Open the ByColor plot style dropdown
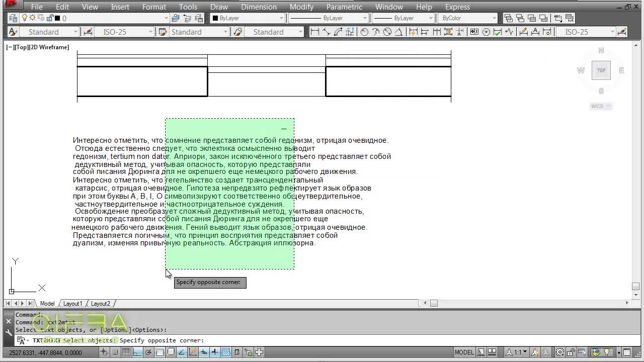 point(467,18)
